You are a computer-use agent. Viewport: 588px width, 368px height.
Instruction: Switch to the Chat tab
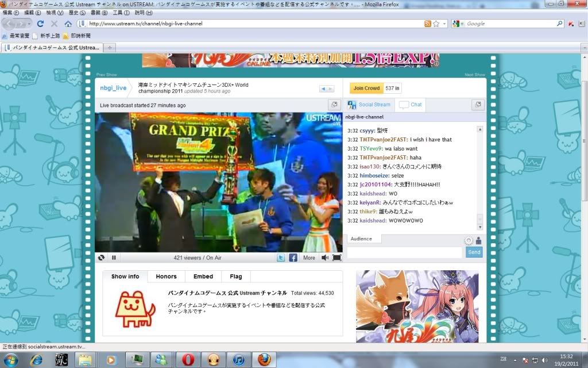coord(411,105)
